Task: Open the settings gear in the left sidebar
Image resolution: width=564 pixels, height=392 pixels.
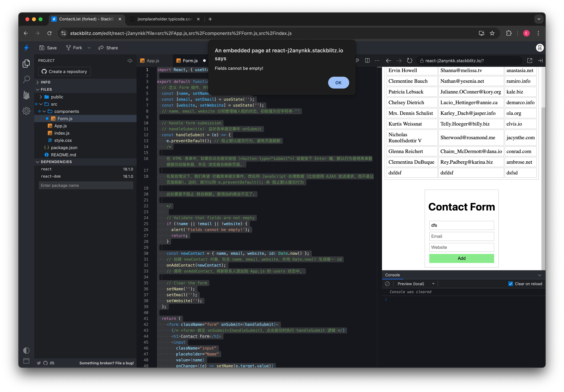Action: (26, 111)
